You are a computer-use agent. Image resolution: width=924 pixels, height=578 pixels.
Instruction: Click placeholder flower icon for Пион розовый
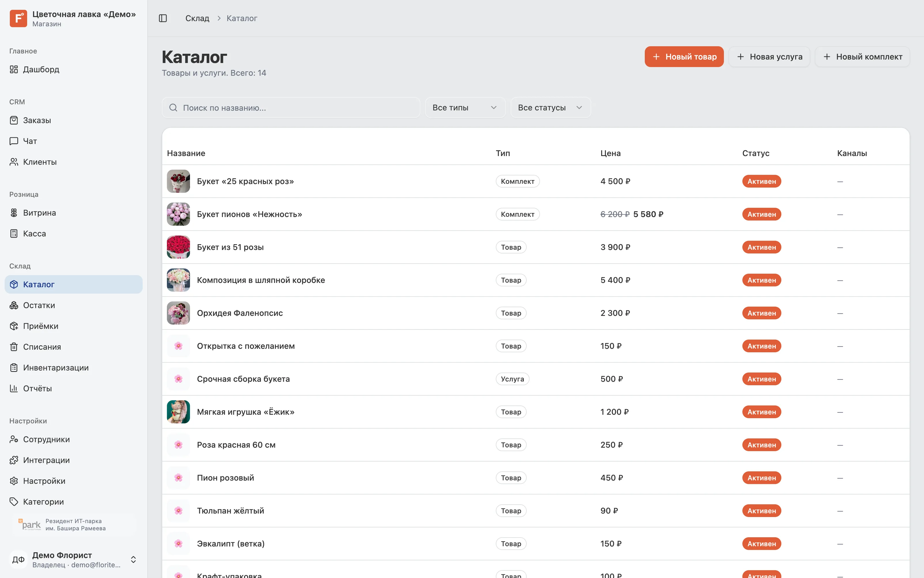click(178, 477)
